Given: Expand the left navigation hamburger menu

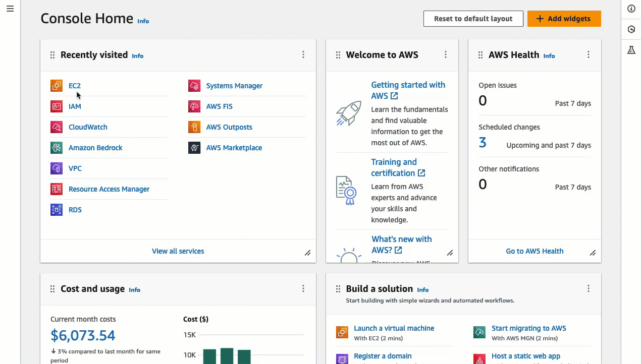Looking at the screenshot, I should pos(10,8).
